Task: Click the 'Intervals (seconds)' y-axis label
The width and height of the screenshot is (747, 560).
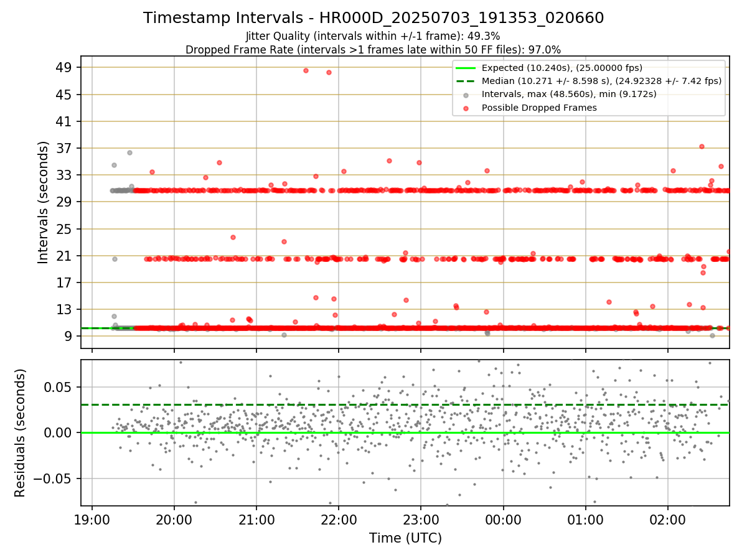Action: (x=43, y=202)
